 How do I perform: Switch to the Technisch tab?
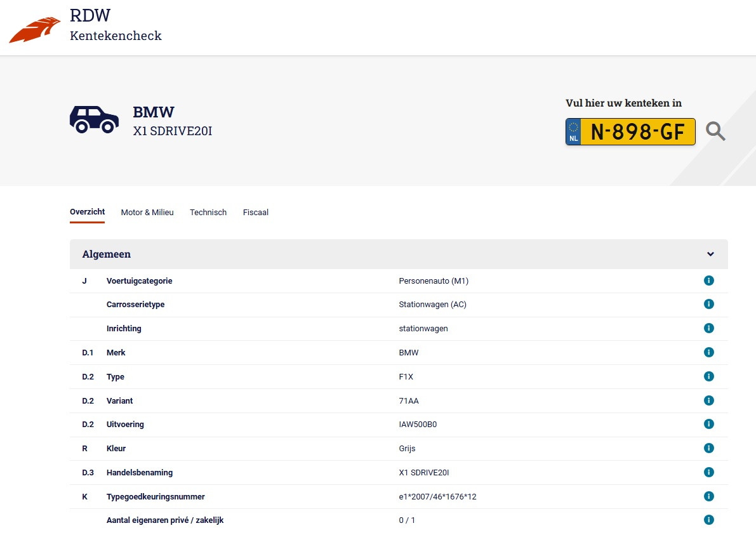tap(208, 212)
